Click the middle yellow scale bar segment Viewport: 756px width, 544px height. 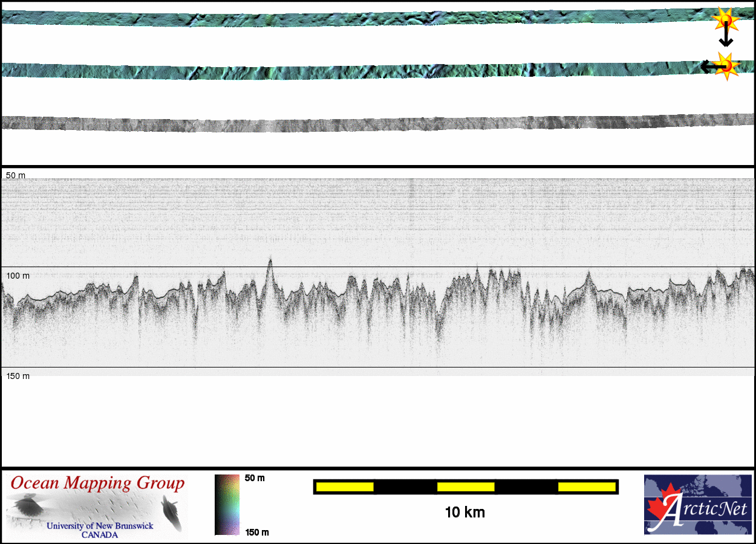pos(466,487)
